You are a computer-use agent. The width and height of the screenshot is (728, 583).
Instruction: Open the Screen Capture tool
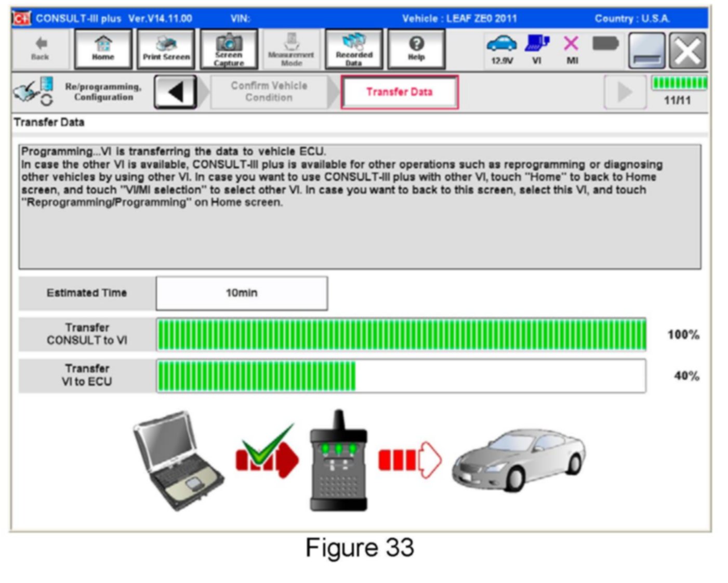tap(229, 49)
